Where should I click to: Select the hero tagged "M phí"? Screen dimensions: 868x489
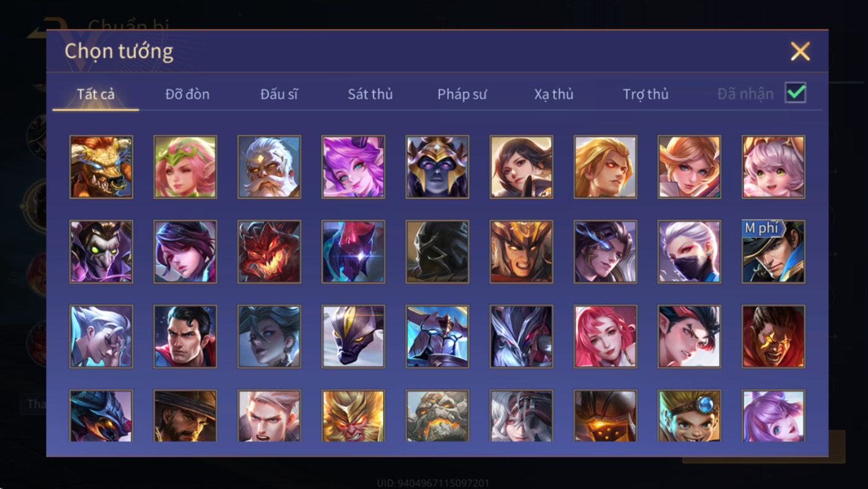point(774,252)
